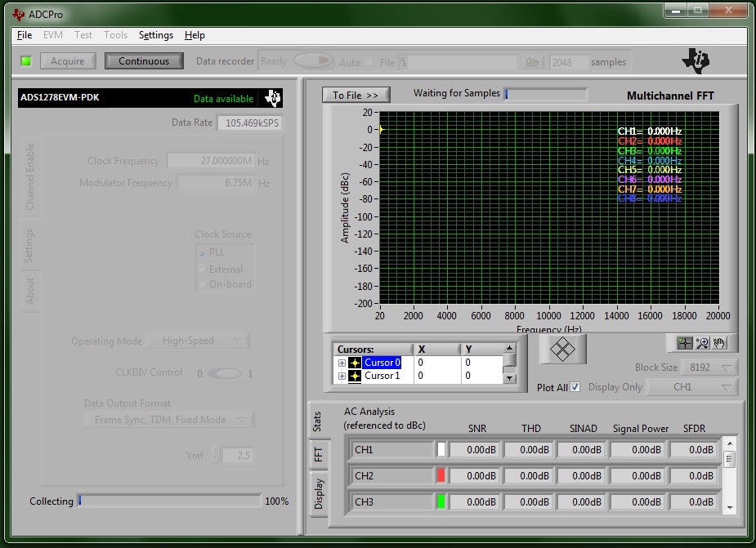
Task: Flip the CLKDIV Control switch
Action: click(x=225, y=373)
